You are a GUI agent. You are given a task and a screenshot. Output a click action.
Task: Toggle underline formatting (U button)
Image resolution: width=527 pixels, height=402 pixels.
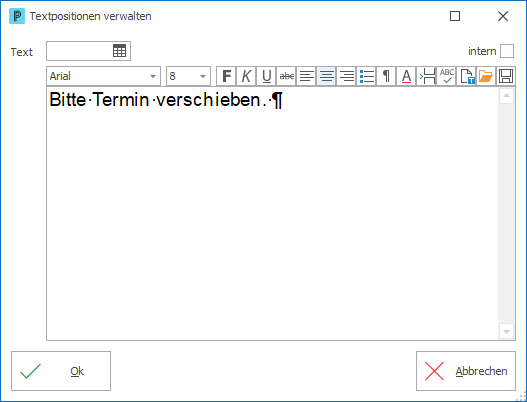pos(266,76)
